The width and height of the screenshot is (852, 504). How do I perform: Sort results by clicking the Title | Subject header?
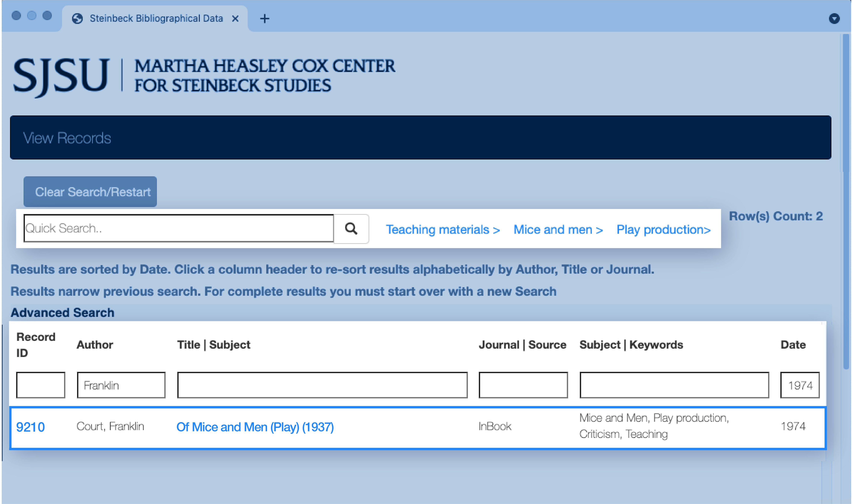[x=214, y=345]
